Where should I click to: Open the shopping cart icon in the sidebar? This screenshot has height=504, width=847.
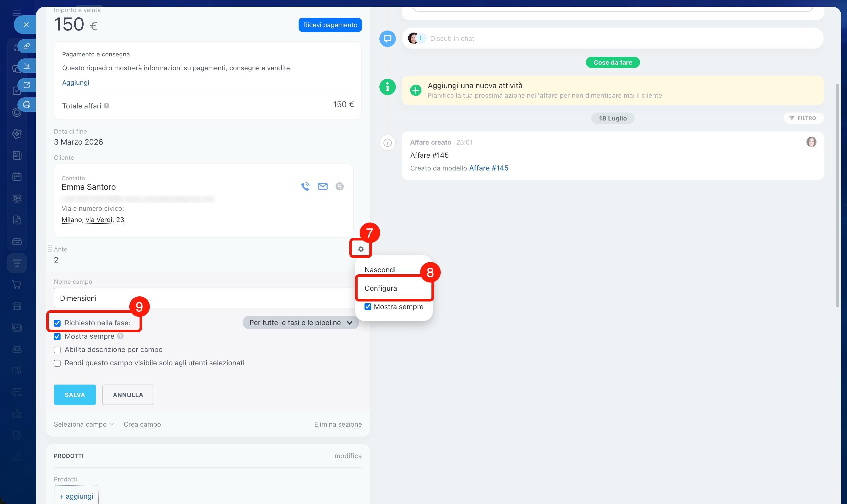[17, 285]
